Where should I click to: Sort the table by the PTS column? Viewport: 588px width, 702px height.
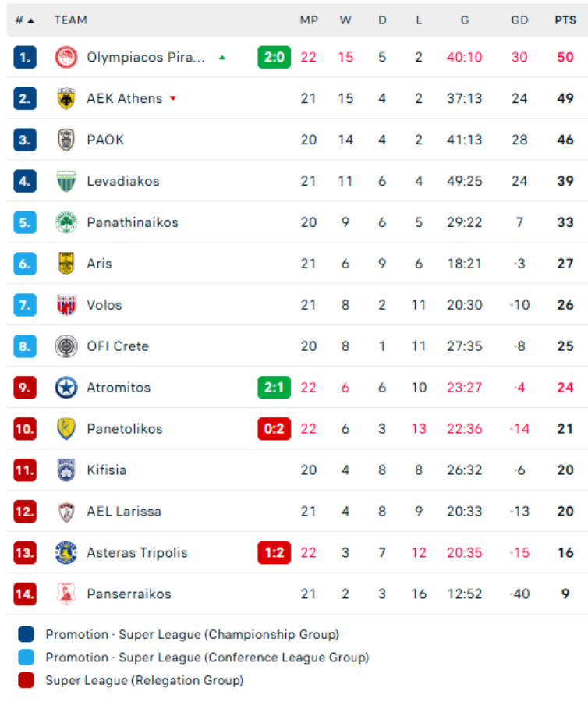pyautogui.click(x=565, y=20)
